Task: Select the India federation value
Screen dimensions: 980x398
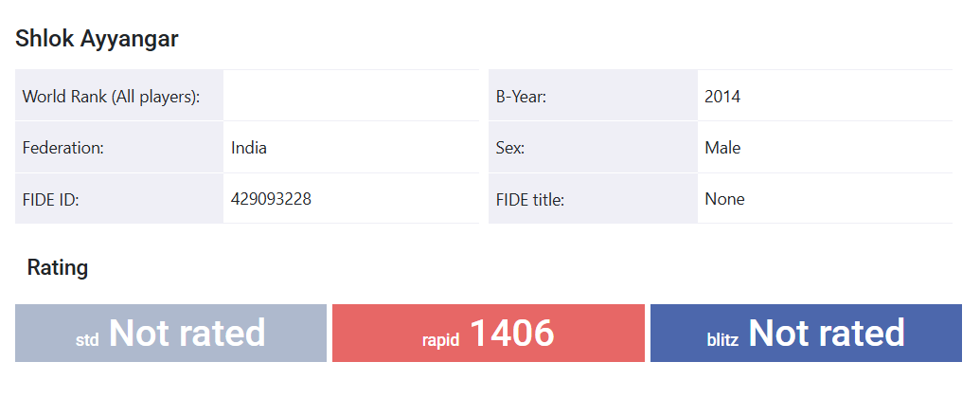Action: tap(249, 148)
